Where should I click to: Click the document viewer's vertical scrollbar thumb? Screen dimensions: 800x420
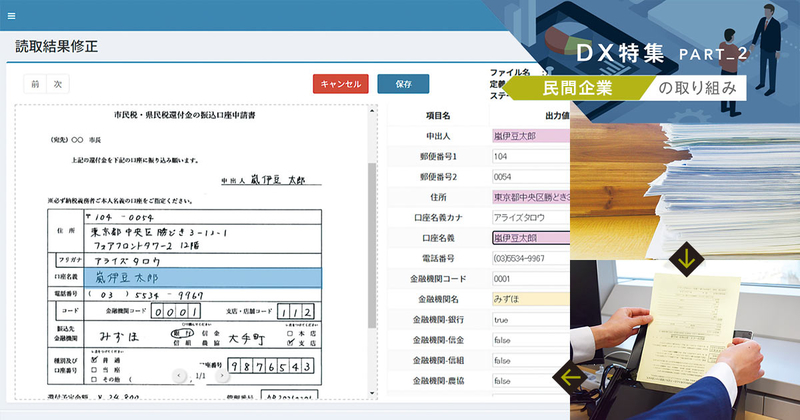point(372,245)
